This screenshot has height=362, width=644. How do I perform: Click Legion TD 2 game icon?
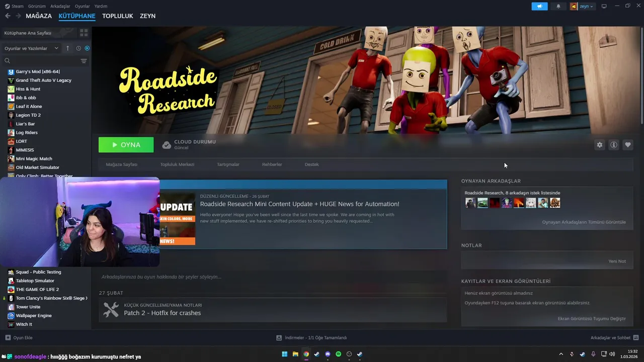point(11,115)
